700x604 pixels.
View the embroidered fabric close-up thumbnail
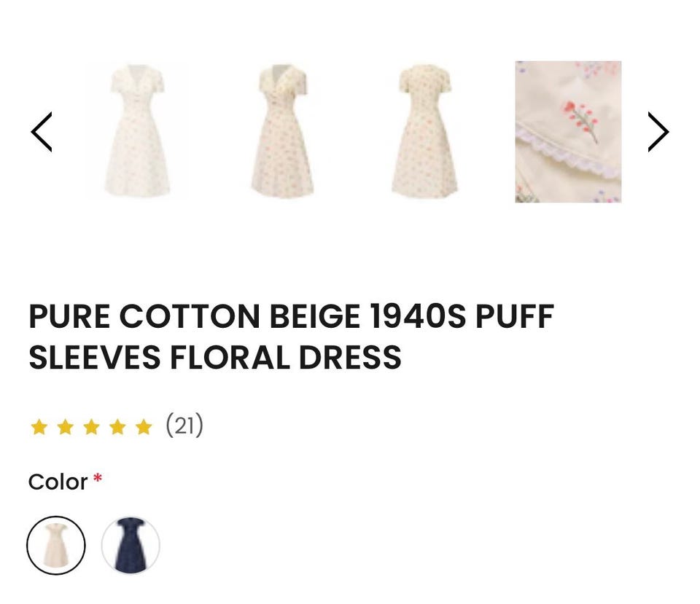tap(568, 132)
